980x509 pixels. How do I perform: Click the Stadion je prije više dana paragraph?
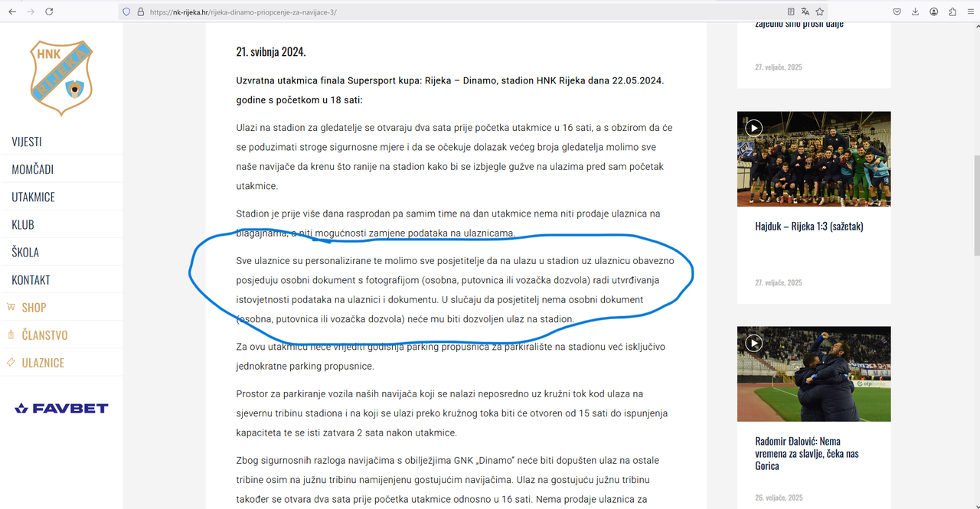pyautogui.click(x=448, y=223)
